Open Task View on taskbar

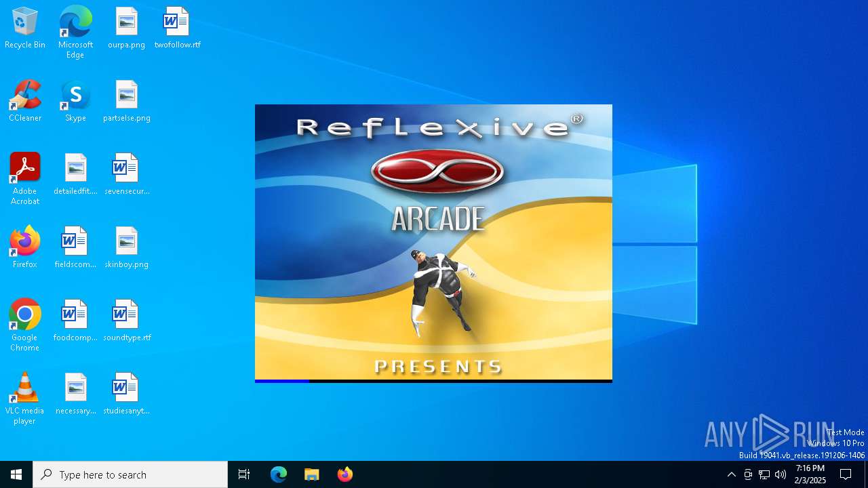point(244,474)
